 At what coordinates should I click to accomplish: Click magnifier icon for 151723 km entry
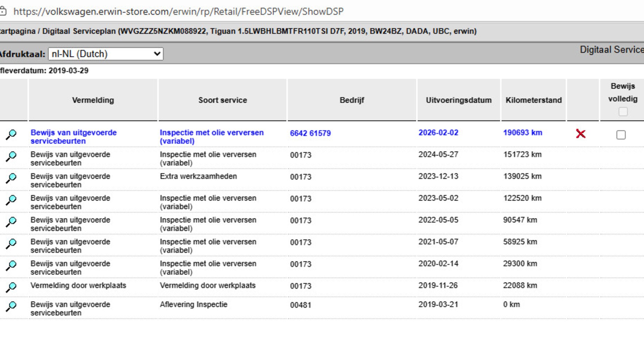point(11,156)
